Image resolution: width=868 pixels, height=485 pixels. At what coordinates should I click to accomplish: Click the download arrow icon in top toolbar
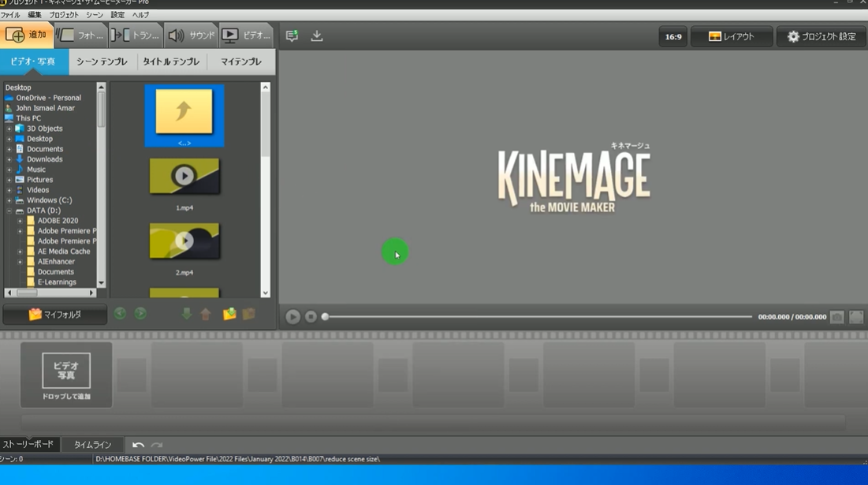point(317,36)
